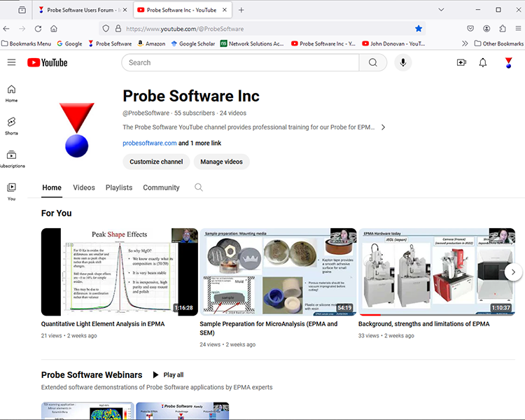
Task: Click the site padlock icon
Action: tap(118, 29)
